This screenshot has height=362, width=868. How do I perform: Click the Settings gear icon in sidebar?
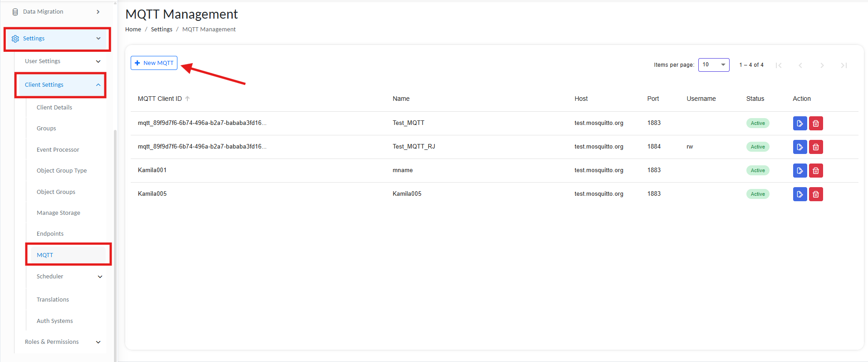[x=15, y=39]
